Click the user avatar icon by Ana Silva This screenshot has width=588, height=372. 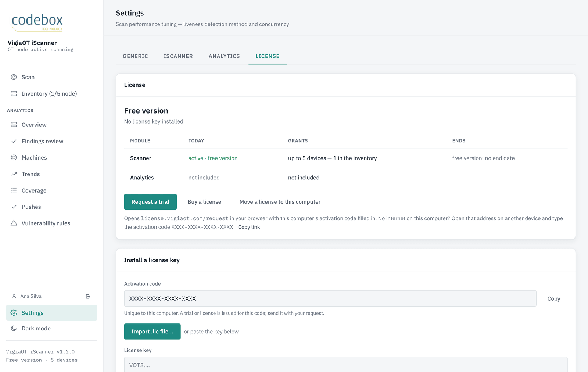tap(14, 296)
